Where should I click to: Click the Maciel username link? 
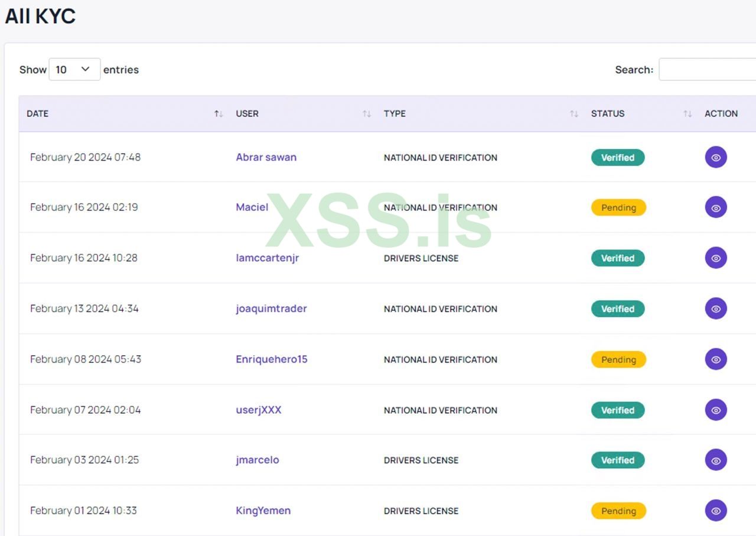(252, 207)
